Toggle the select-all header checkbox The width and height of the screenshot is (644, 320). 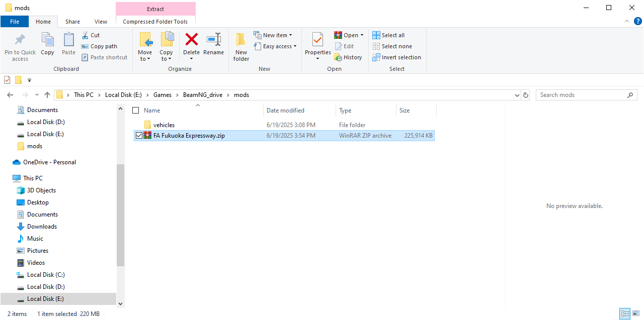135,111
